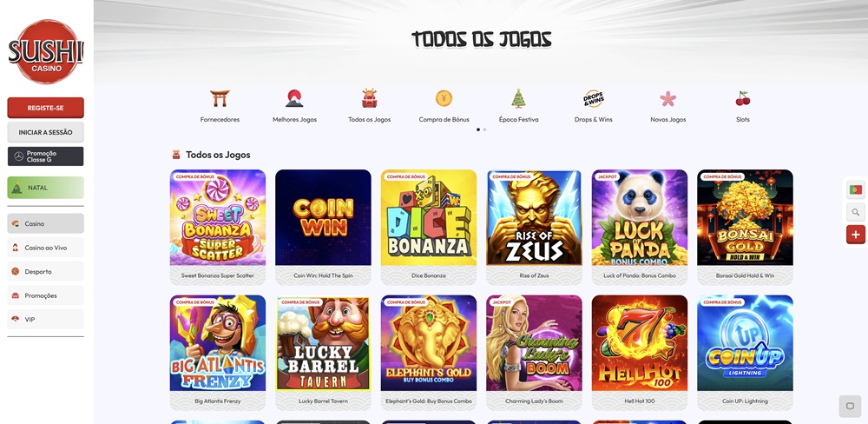Image resolution: width=868 pixels, height=424 pixels.
Task: Click the red plus button
Action: 856,235
